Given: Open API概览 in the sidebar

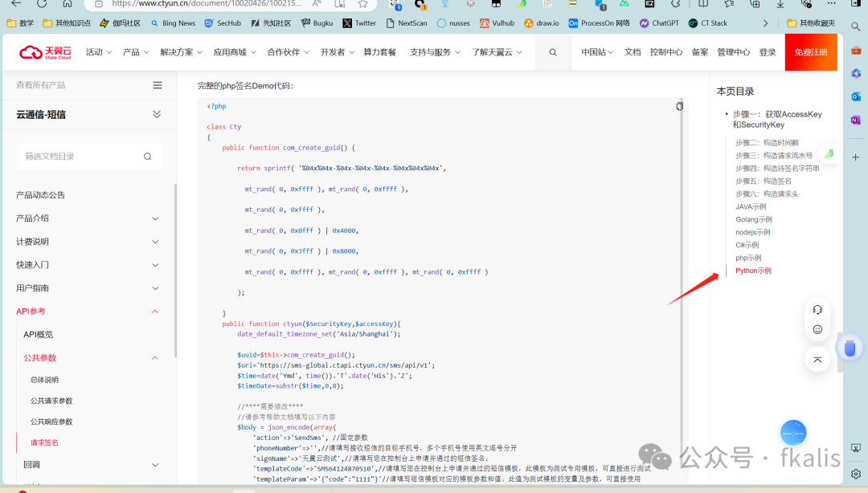Looking at the screenshot, I should tap(39, 335).
